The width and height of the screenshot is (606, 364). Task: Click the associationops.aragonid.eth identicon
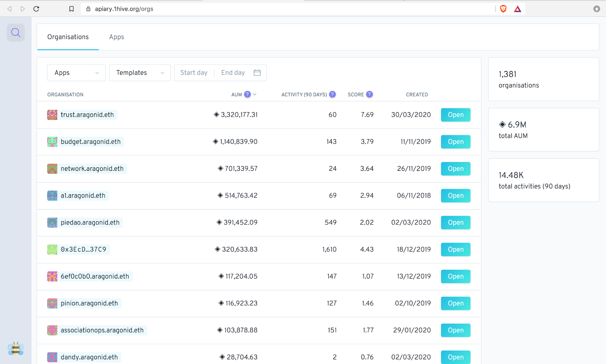coord(52,330)
